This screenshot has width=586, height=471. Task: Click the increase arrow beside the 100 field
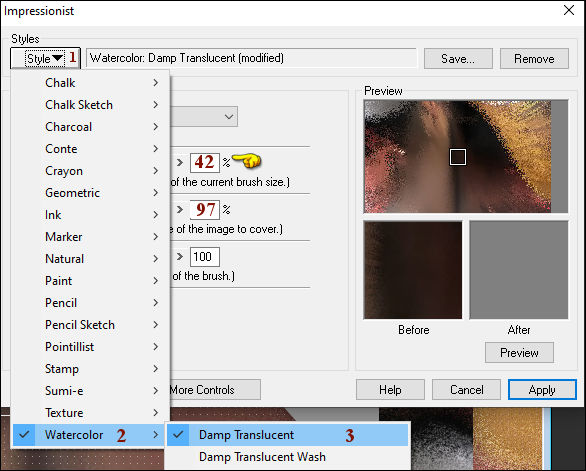[x=180, y=256]
